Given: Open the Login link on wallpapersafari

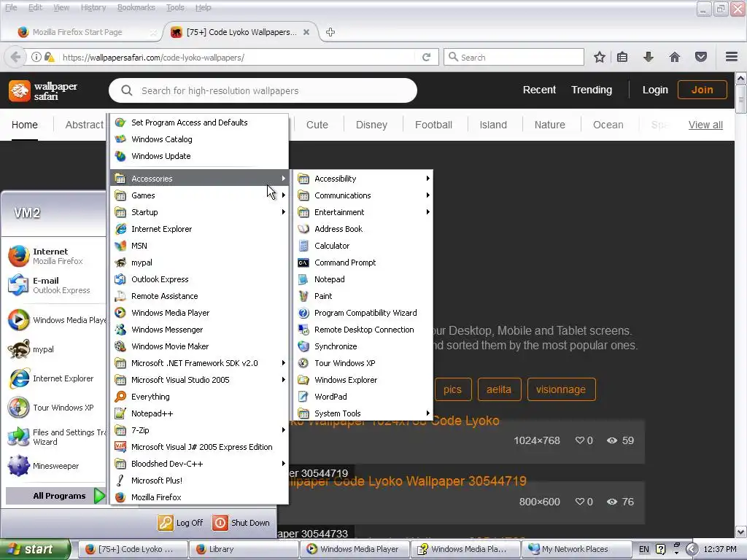Looking at the screenshot, I should tap(655, 90).
